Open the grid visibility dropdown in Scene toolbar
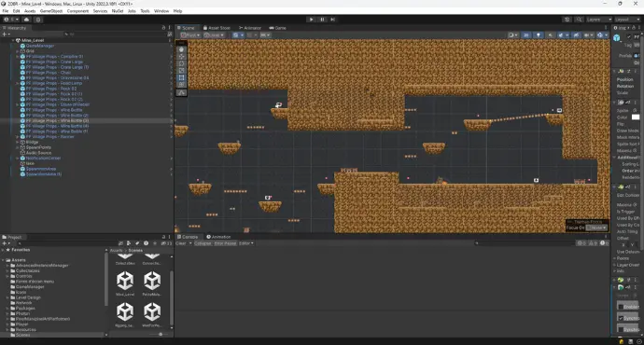Viewport: 644px width, 345px height. (238, 35)
